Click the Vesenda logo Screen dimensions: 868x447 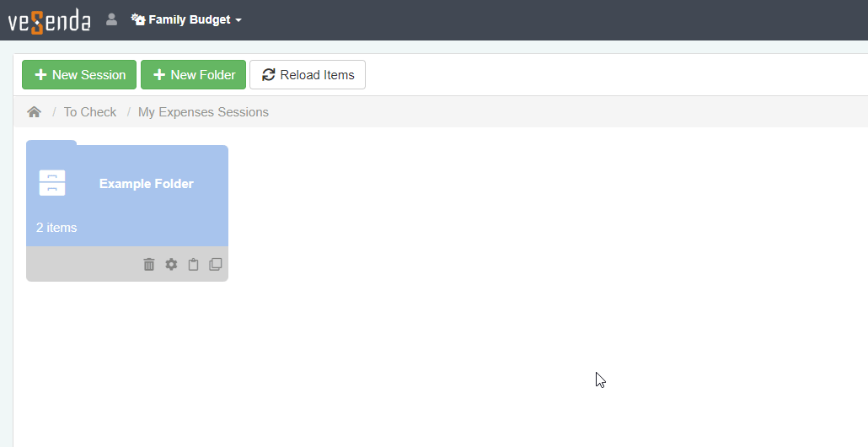[x=49, y=20]
